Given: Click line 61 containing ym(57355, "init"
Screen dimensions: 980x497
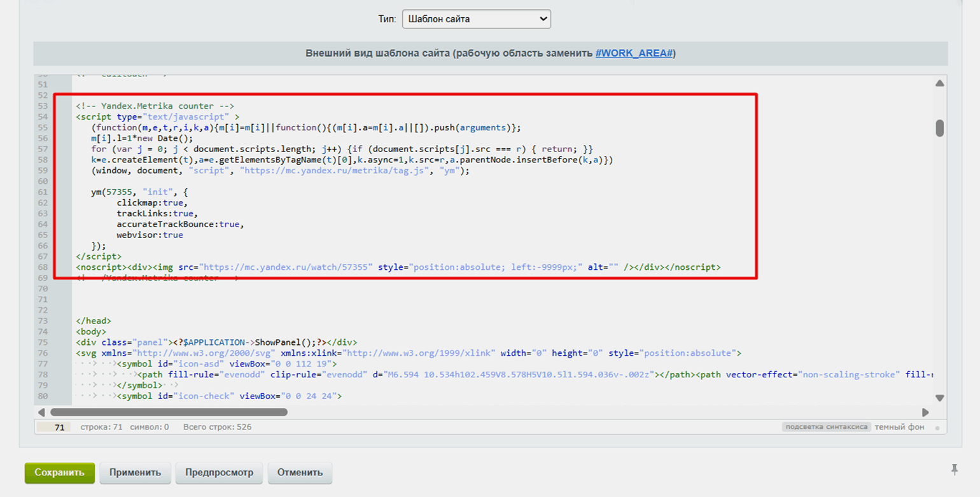Looking at the screenshot, I should [139, 192].
